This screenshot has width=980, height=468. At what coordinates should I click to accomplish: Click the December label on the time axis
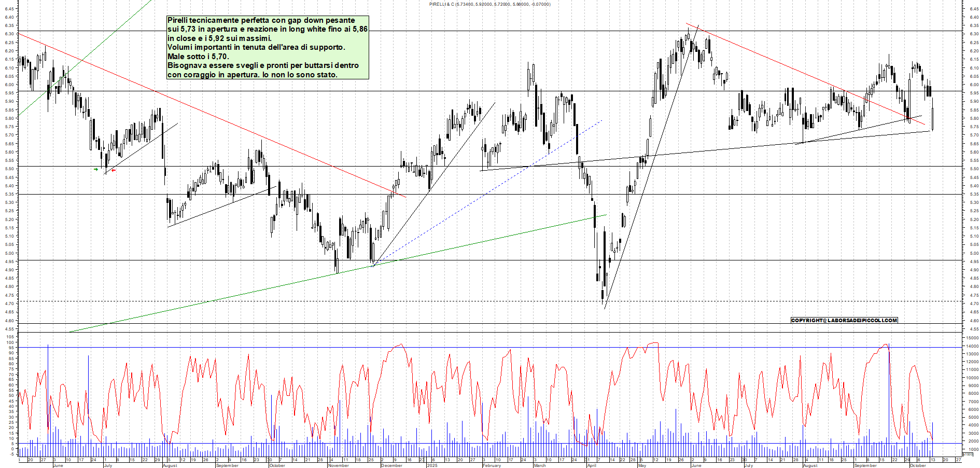391,465
